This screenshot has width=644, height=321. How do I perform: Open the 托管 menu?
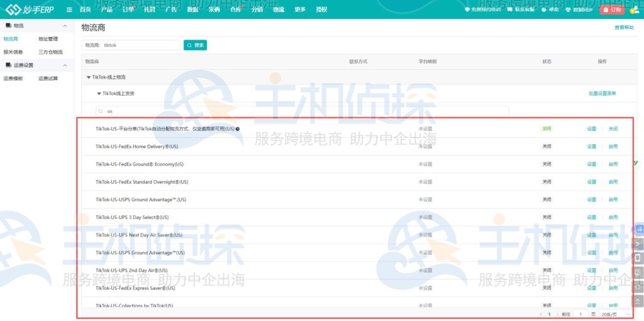(x=150, y=9)
